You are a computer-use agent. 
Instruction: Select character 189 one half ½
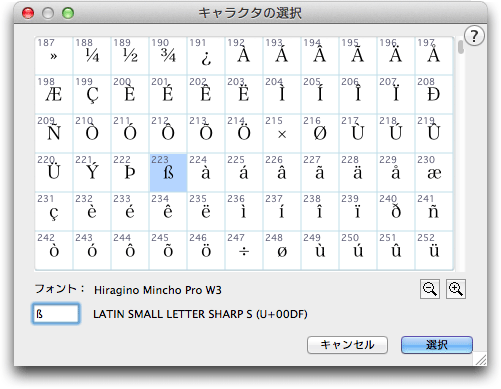(130, 56)
